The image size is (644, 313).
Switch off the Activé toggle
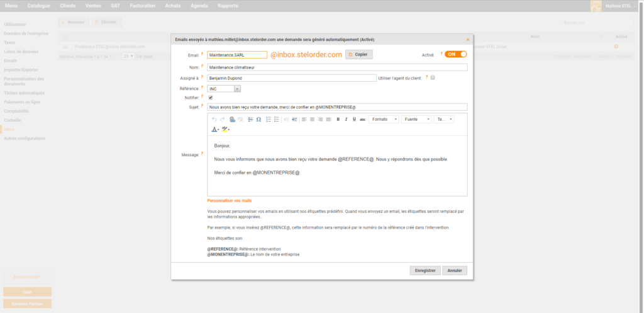point(455,54)
